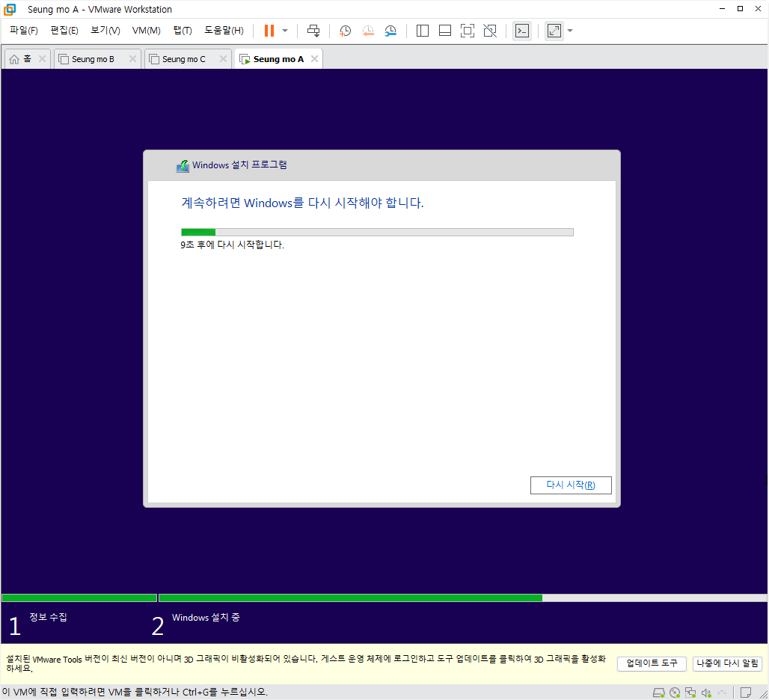Toggle the thumbnail bar view
Viewport: 769px width, 700px height.
click(445, 31)
